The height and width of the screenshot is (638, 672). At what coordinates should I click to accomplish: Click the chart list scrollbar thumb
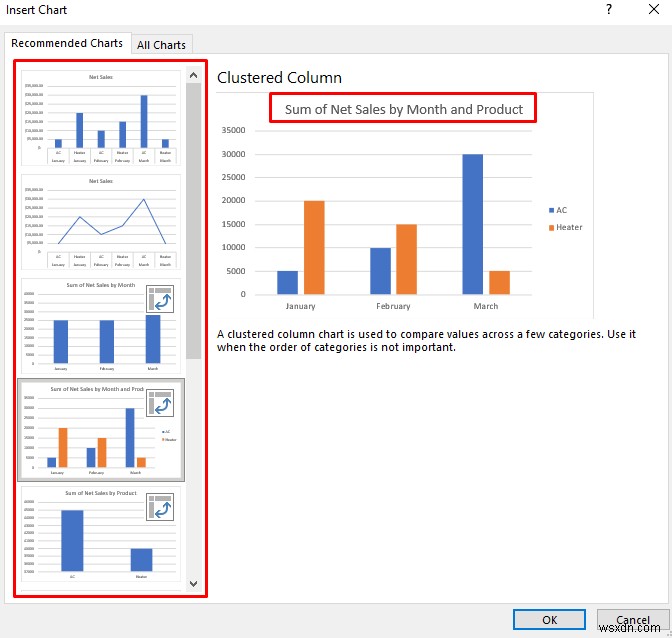(193, 221)
